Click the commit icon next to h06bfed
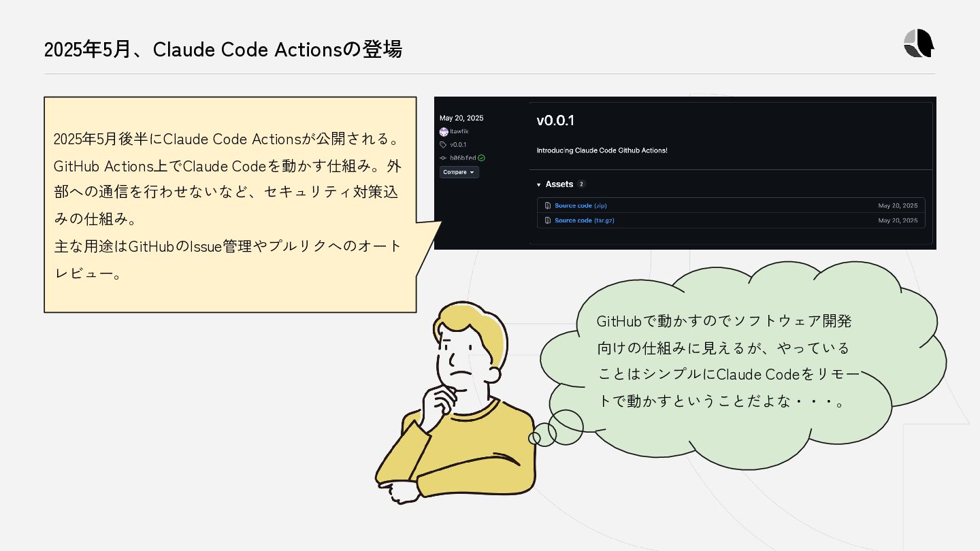 [x=443, y=158]
